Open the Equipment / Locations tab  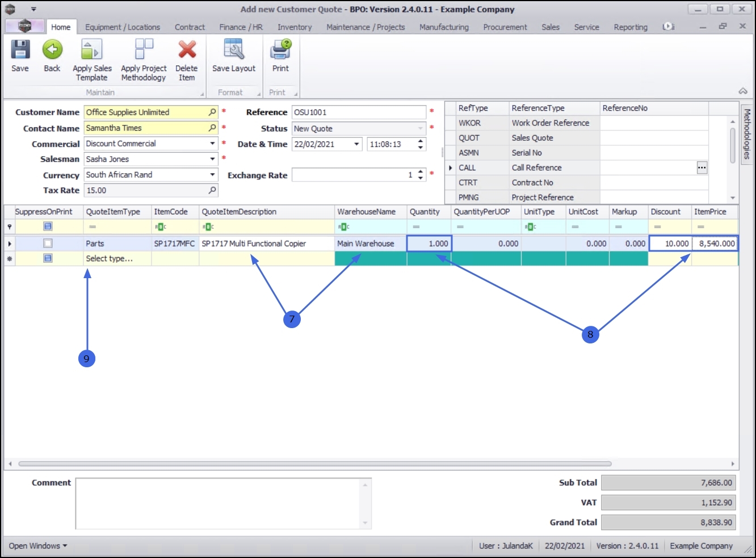click(x=123, y=27)
